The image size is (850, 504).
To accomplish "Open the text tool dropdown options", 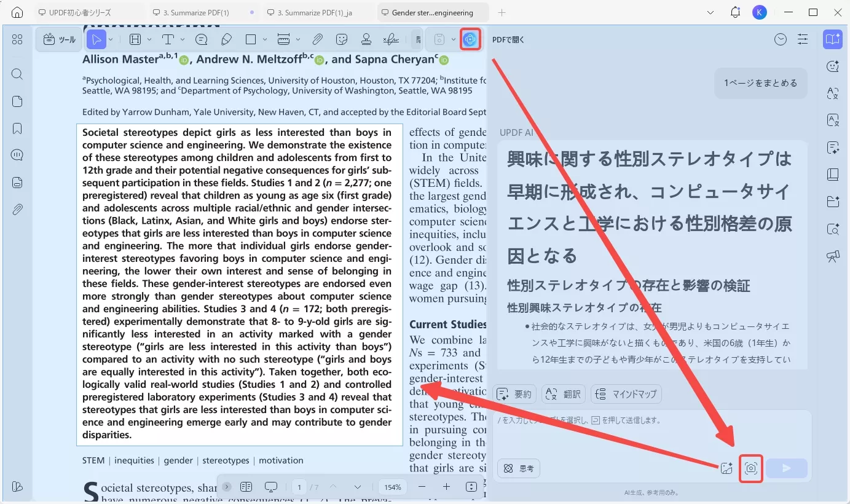I will 183,39.
